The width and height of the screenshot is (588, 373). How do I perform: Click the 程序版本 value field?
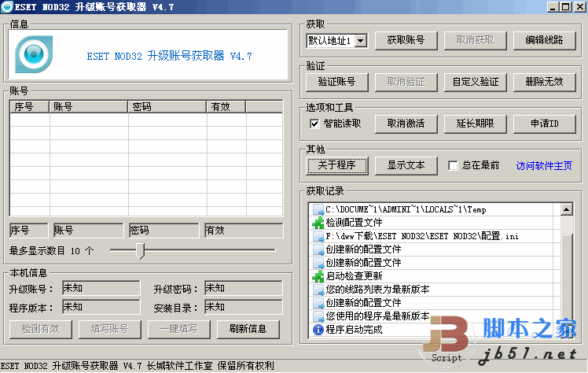(101, 307)
